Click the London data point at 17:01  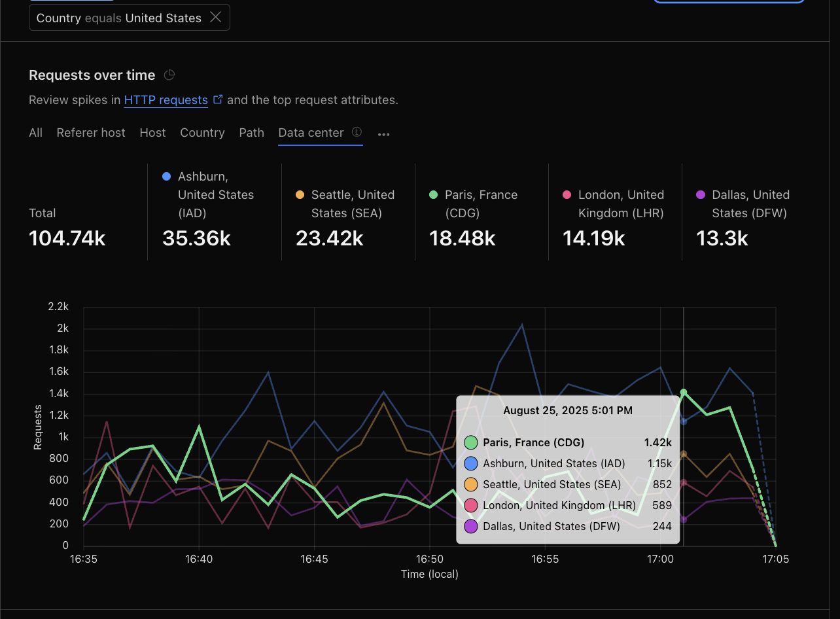[684, 482]
